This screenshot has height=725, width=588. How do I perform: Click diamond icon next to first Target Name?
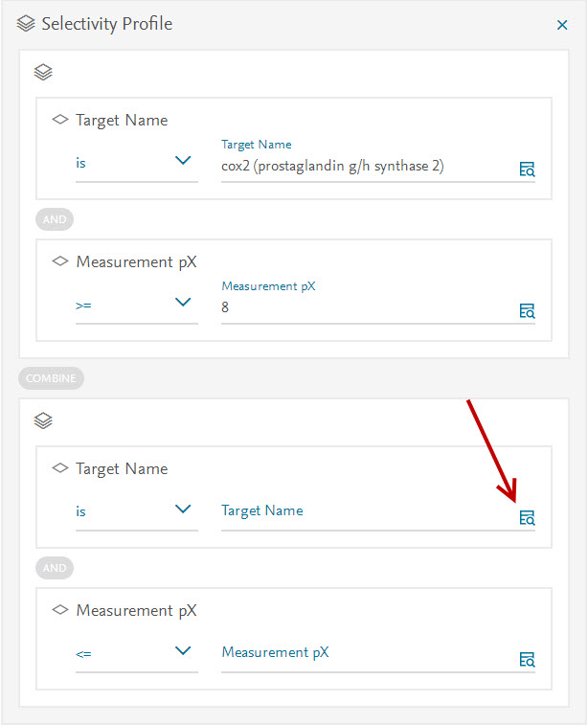pos(60,121)
